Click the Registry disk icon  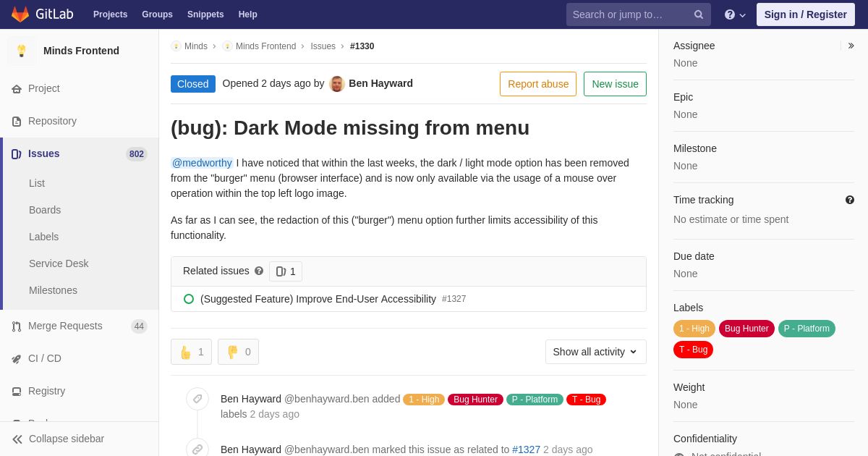pyautogui.click(x=17, y=392)
